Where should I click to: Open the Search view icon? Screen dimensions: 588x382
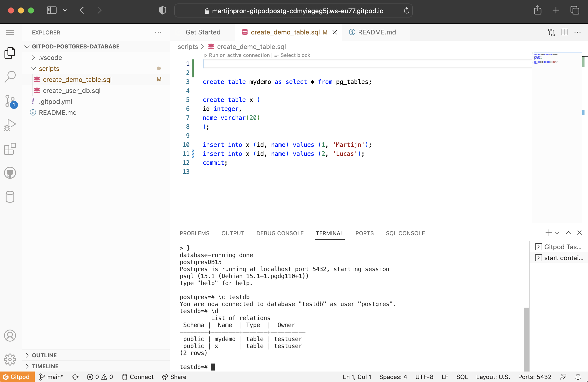[10, 77]
